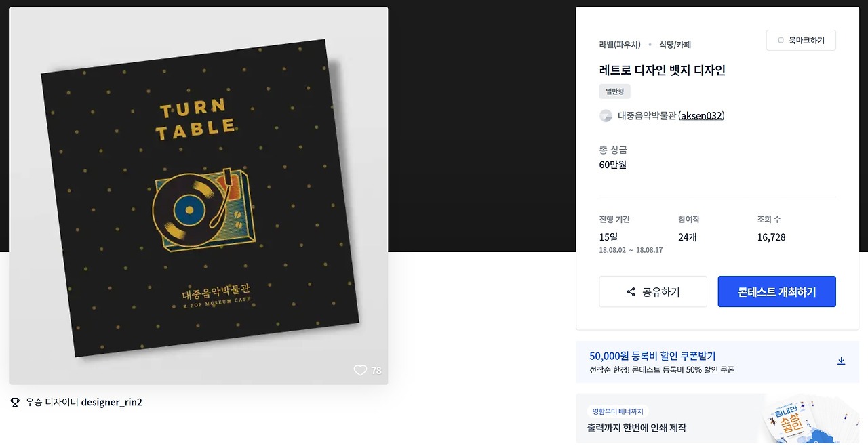Select the 식당/카페 category breadcrumb
Viewport: 868px width, 448px height.
pos(675,45)
